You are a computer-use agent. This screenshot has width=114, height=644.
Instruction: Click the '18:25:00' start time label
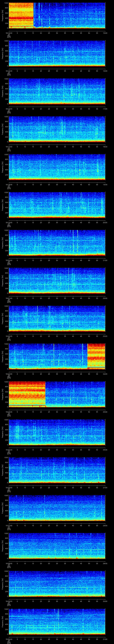point(9,450)
